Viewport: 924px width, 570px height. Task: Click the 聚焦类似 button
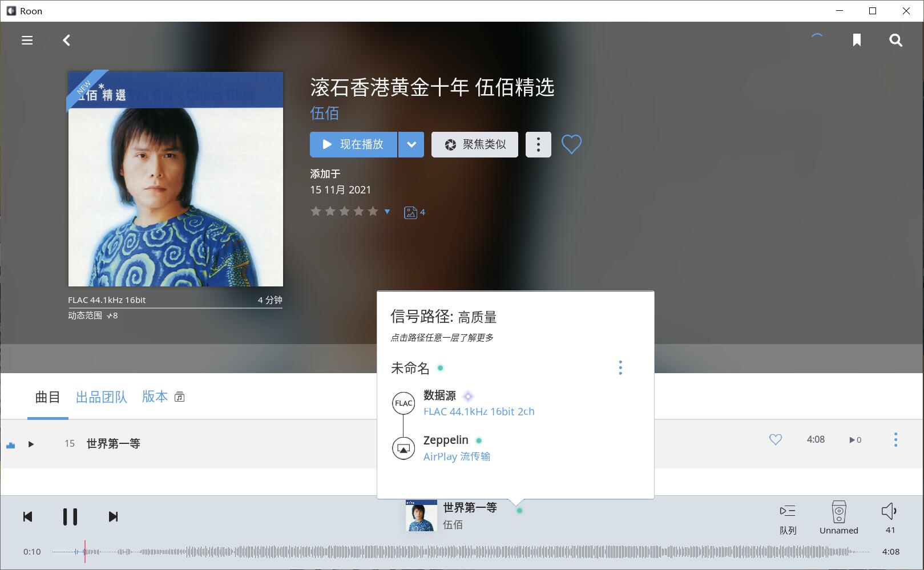click(x=474, y=145)
